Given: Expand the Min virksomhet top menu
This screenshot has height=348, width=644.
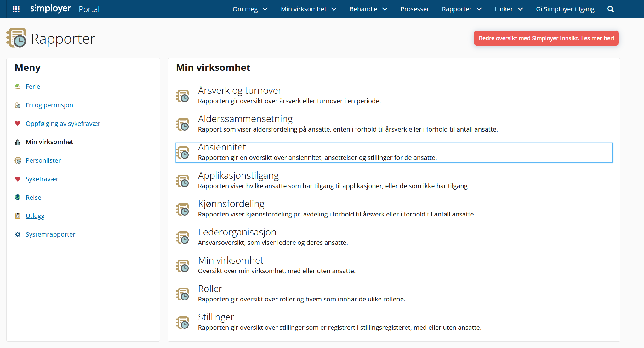Looking at the screenshot, I should point(309,9).
